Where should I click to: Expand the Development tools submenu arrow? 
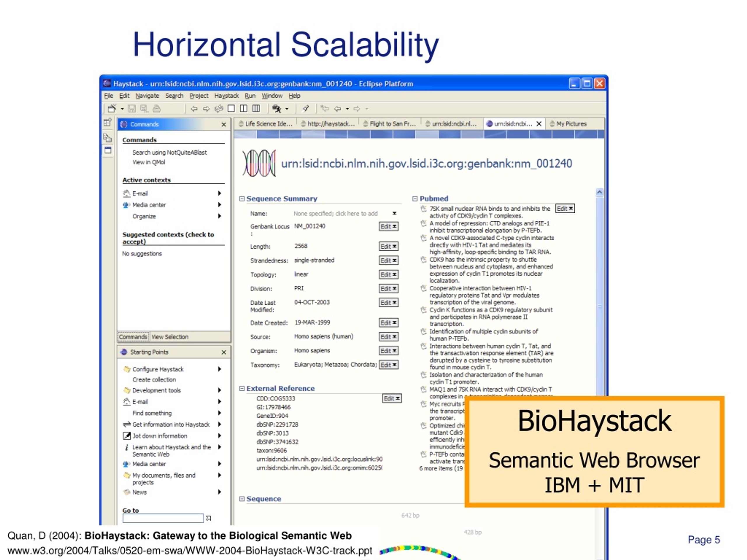coord(219,390)
